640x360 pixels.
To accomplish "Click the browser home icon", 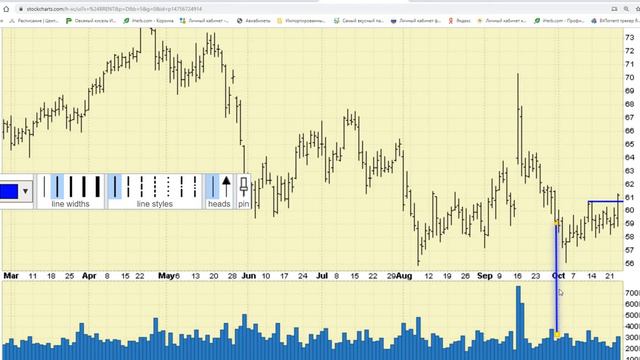I will tap(6, 9).
